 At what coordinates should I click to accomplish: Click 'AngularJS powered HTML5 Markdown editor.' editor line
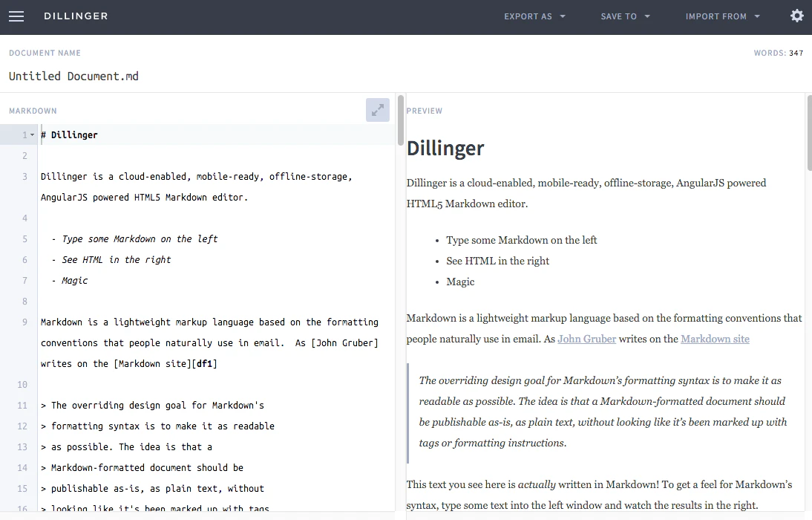coord(145,198)
